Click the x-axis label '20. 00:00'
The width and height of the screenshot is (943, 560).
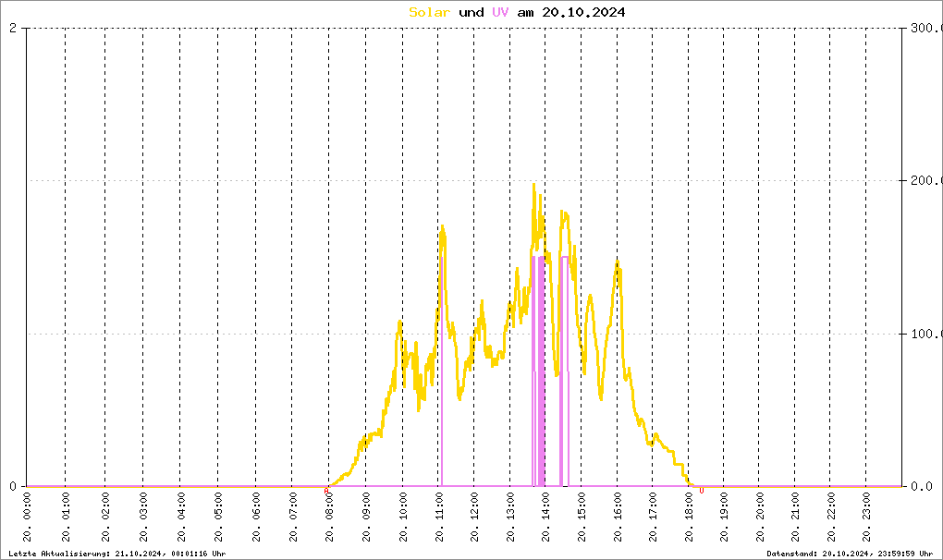27,517
